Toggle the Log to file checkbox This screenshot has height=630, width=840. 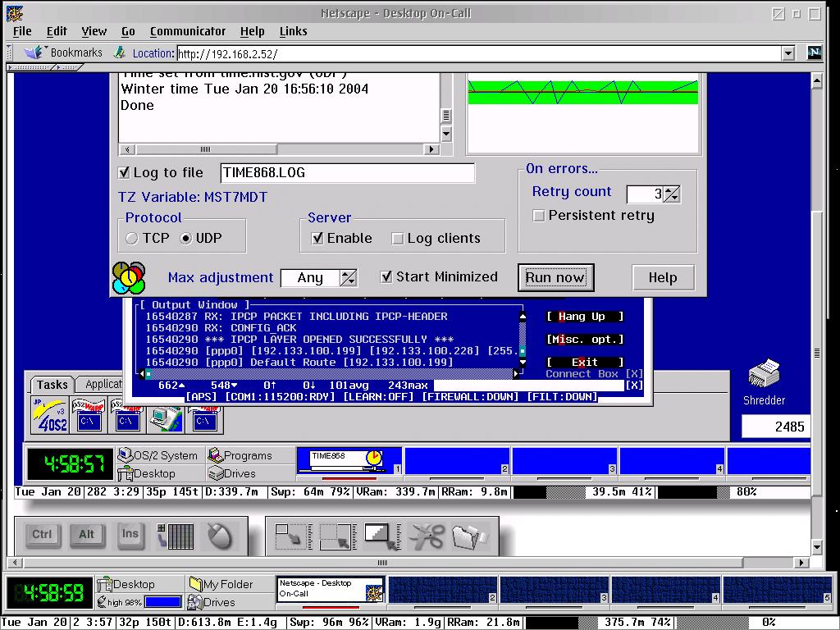[125, 172]
